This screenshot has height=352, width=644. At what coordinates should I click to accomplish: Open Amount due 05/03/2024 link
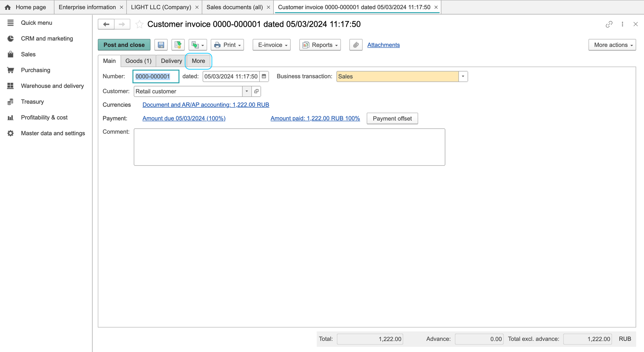point(184,118)
